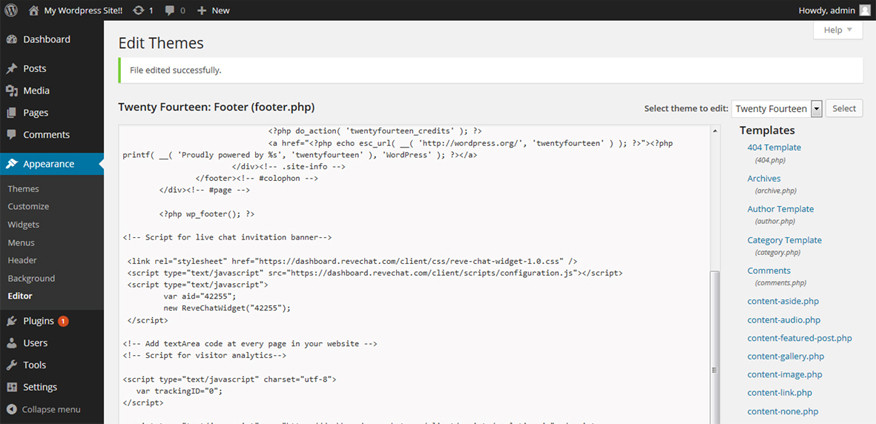Open the Appearance menu
Screen dimensions: 876x424
coord(52,164)
